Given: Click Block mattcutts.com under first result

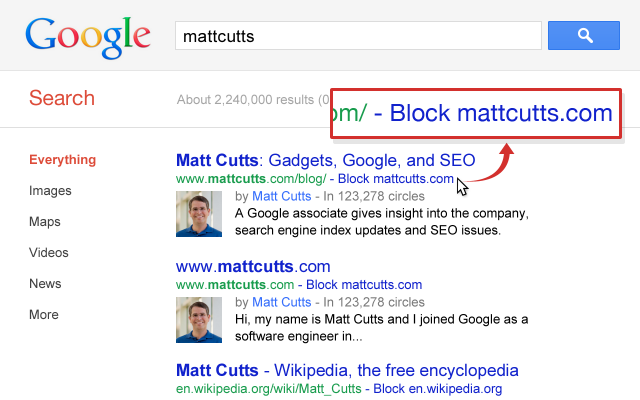Looking at the screenshot, I should click(396, 179).
